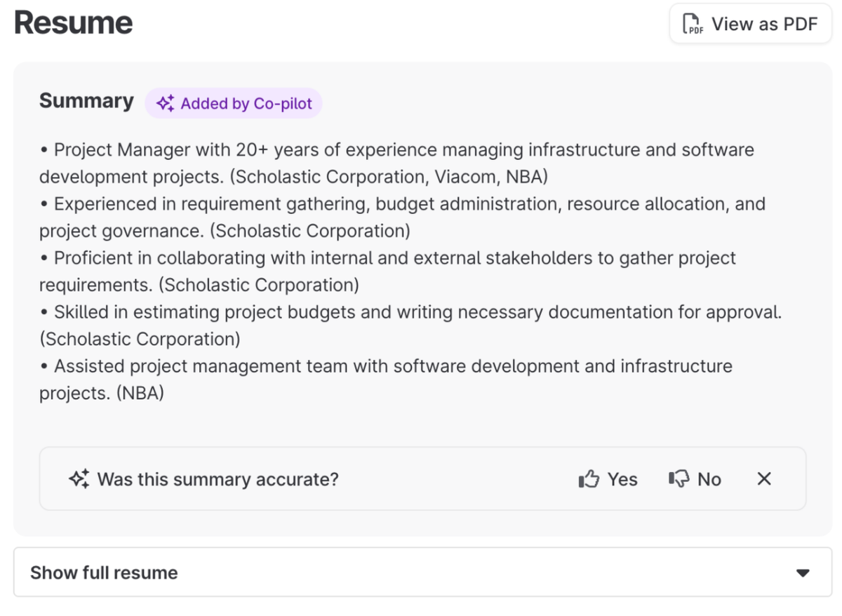Click the 'Was this summary accurate?' text
This screenshot has height=616, width=842.
tap(218, 479)
